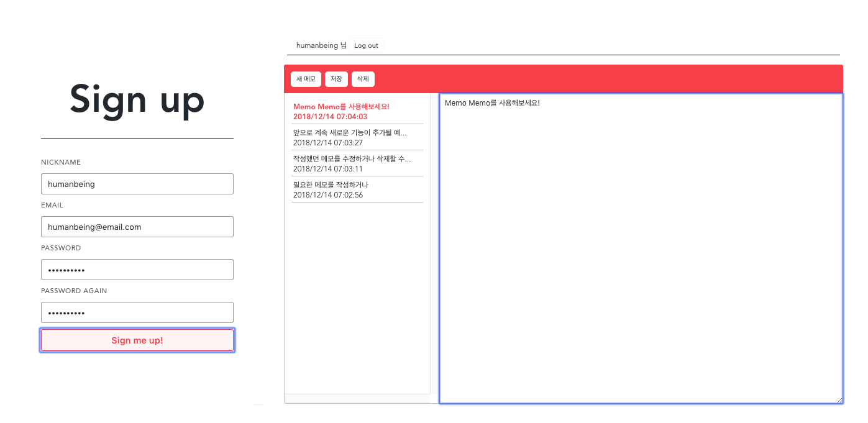Delete the memo with 삭제 button
This screenshot has height=423, width=868.
point(363,79)
